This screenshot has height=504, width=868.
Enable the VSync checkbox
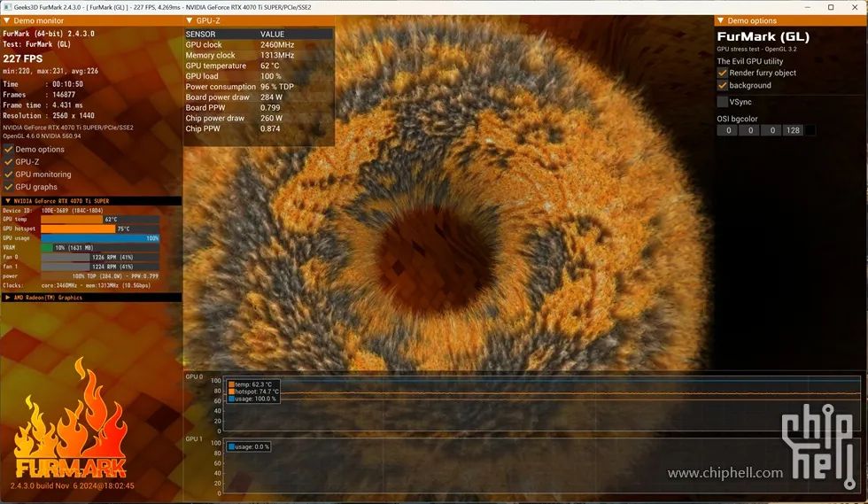723,102
